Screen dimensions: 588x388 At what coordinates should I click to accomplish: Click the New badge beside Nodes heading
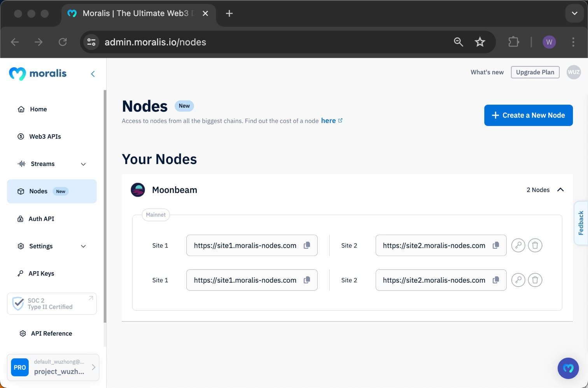(184, 106)
